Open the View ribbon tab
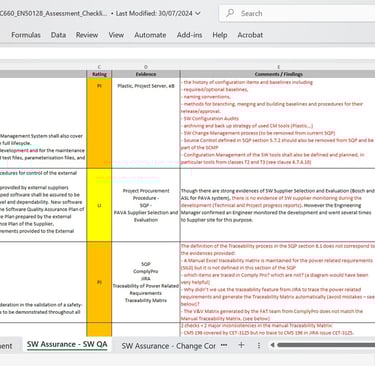 pyautogui.click(x=116, y=35)
